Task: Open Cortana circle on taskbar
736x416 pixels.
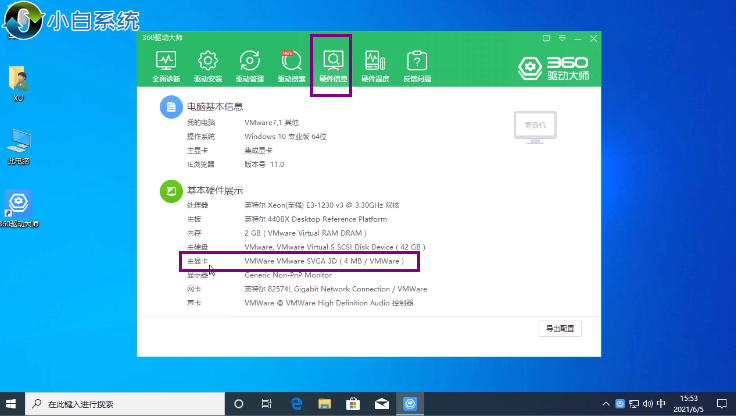Action: click(x=238, y=404)
